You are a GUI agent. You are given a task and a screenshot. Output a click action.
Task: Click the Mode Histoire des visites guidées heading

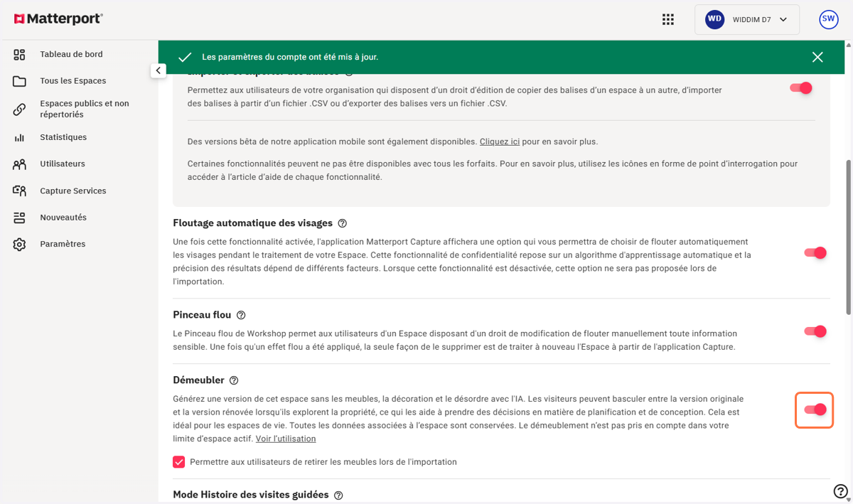[251, 494]
